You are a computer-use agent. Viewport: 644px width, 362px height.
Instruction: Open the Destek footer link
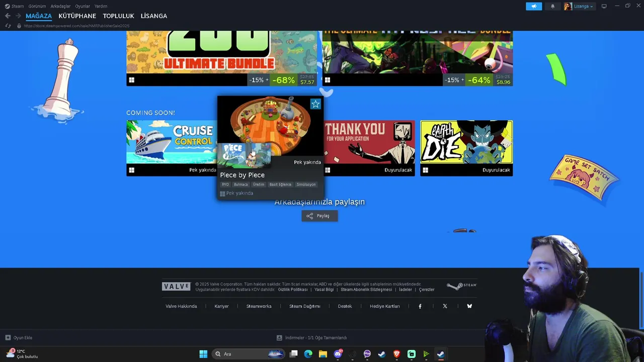click(345, 306)
